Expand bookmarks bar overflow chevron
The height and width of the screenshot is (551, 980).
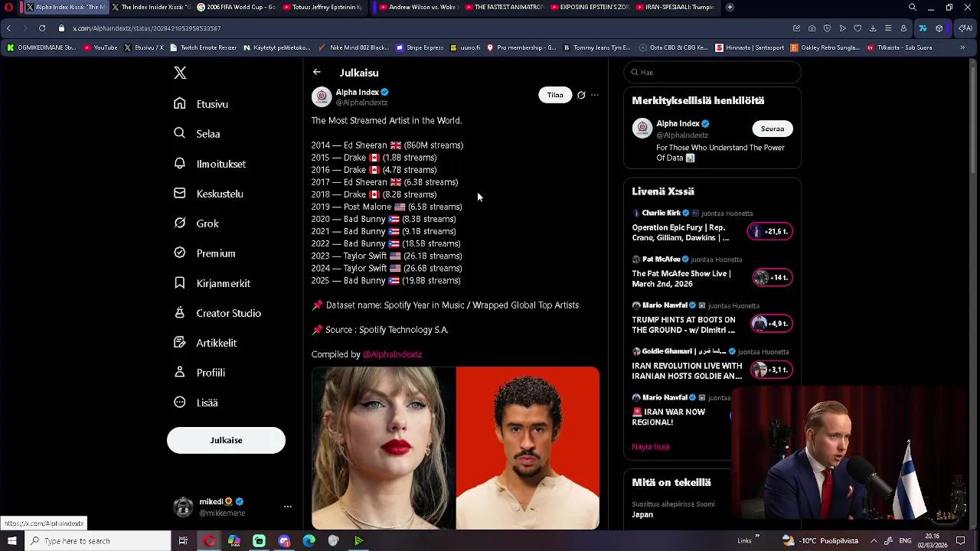(962, 47)
